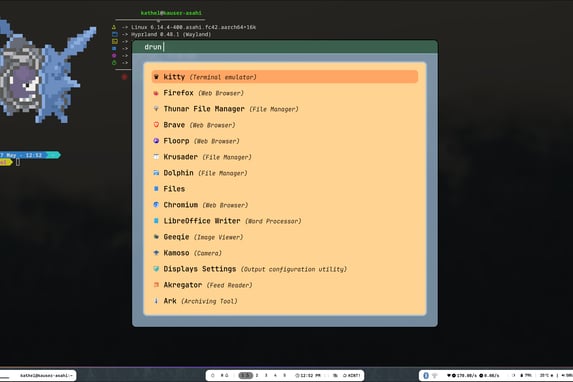Click the LibreOffice Writer icon

pyautogui.click(x=156, y=221)
